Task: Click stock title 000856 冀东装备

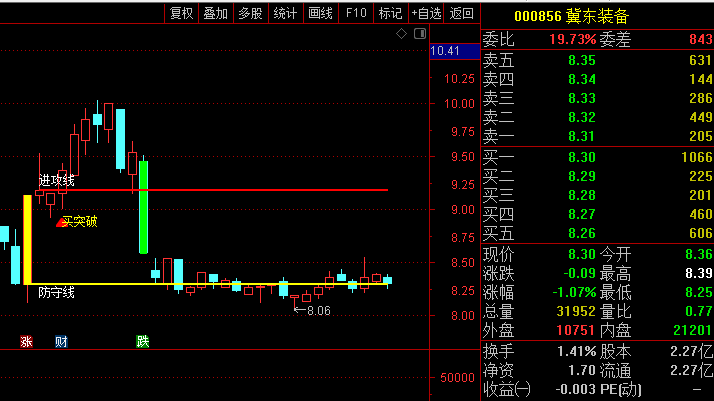Action: [571, 17]
